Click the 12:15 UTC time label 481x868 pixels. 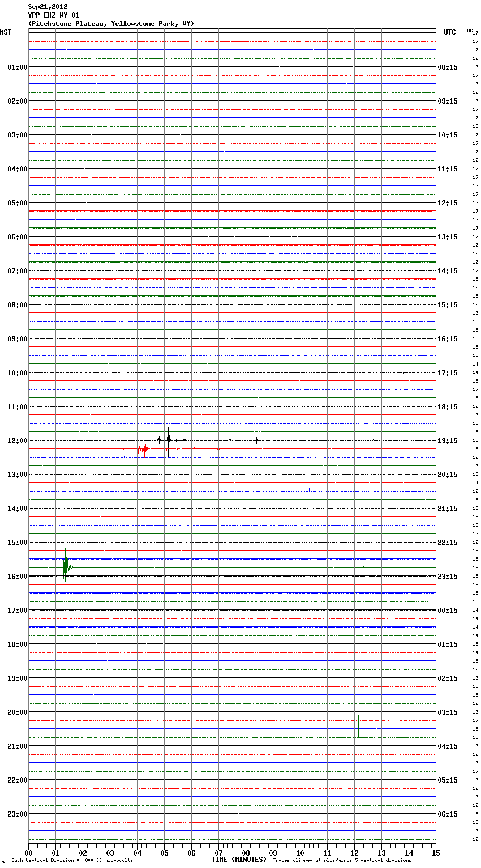click(x=448, y=203)
